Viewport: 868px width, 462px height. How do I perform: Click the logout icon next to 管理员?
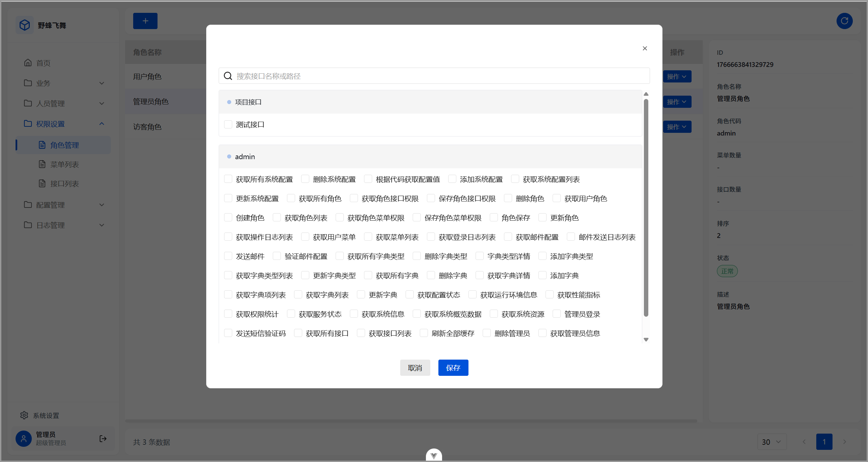tap(103, 439)
